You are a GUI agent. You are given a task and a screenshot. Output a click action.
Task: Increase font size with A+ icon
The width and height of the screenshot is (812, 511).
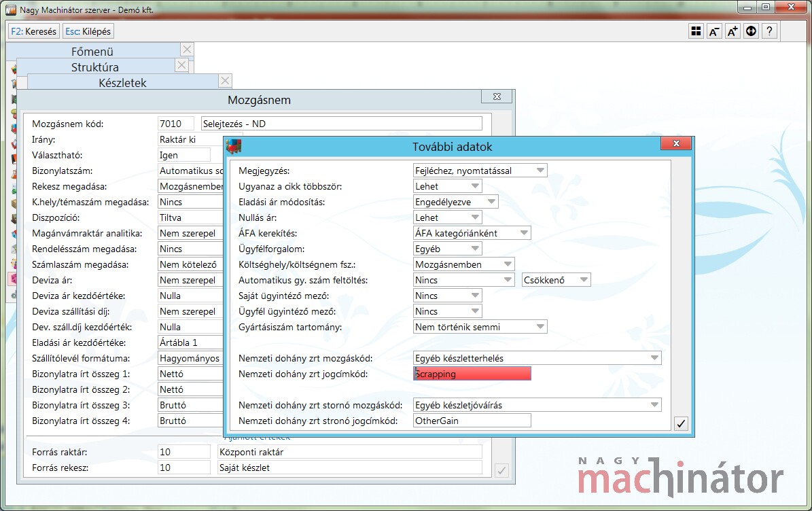coord(732,31)
